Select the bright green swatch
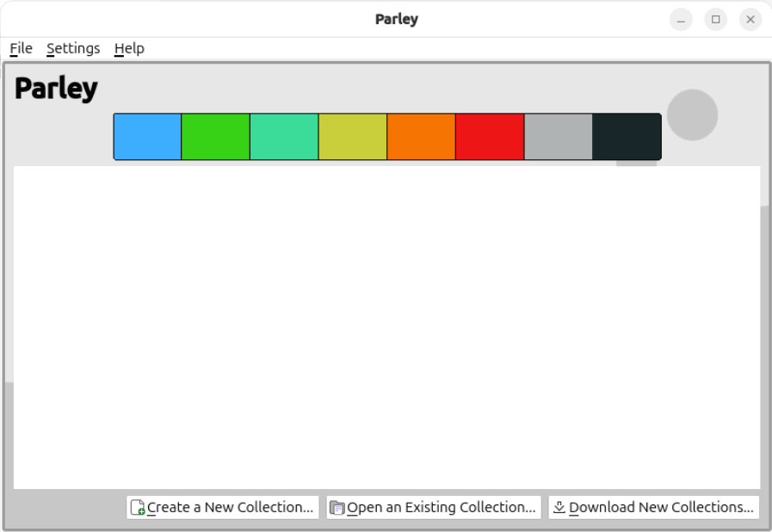Image resolution: width=772 pixels, height=532 pixels. [216, 137]
